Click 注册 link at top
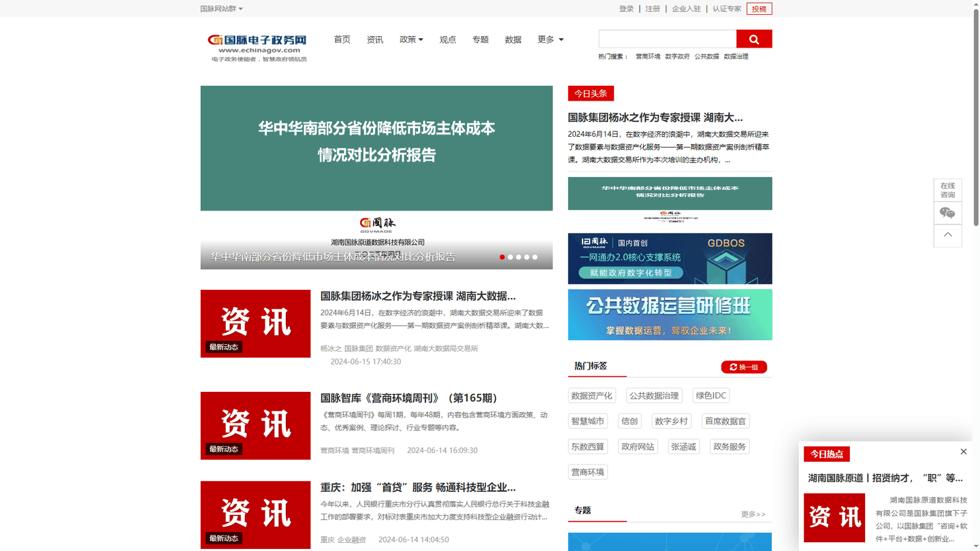The height and width of the screenshot is (551, 980). point(653,9)
